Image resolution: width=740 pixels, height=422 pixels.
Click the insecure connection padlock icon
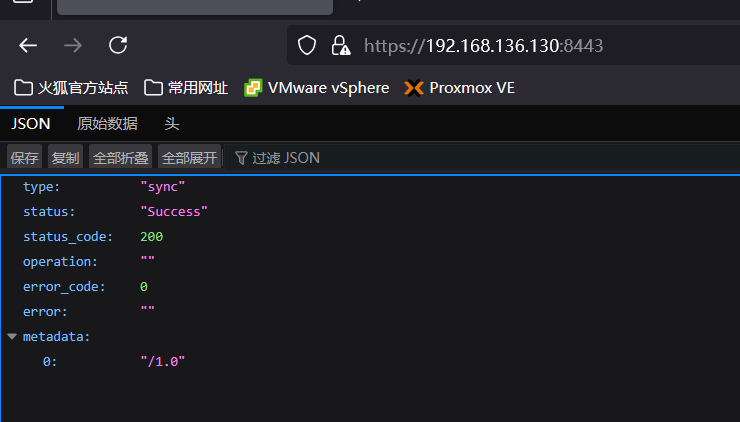[x=340, y=46]
